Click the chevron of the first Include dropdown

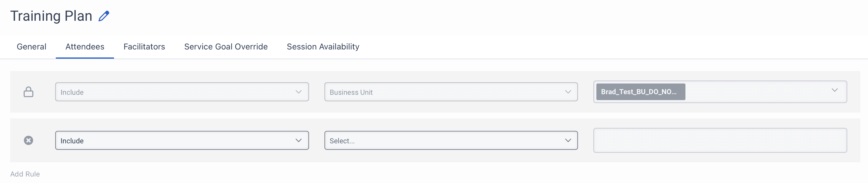click(299, 91)
